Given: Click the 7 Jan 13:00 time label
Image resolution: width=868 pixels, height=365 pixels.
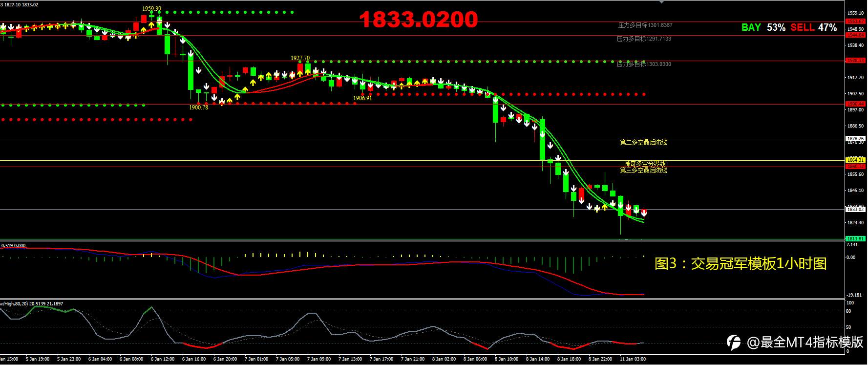Looking at the screenshot, I should 350,359.
